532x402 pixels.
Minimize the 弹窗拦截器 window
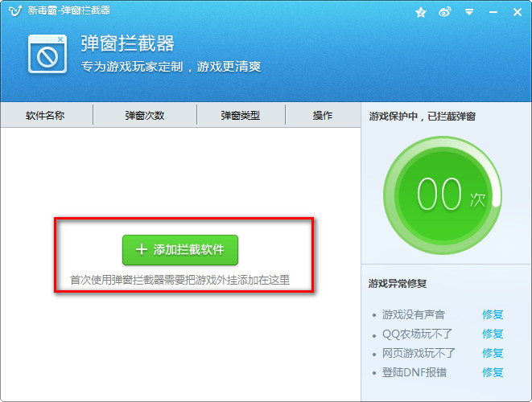[x=493, y=13]
